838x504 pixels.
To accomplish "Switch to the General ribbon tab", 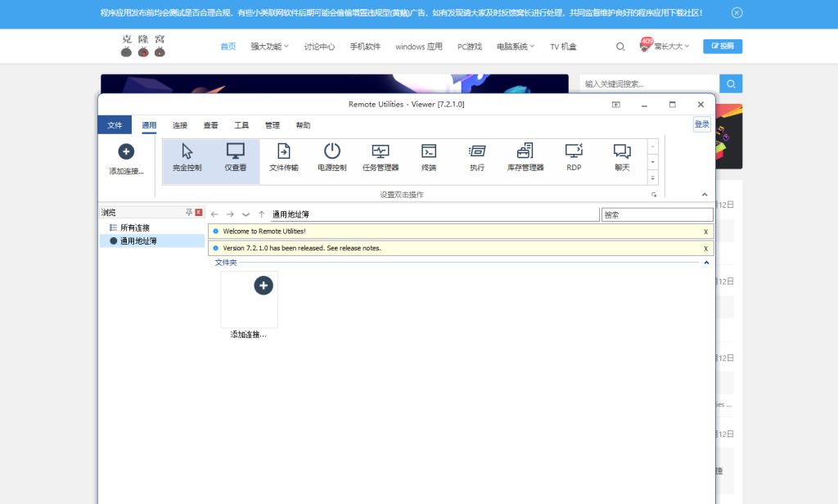I will pos(149,125).
